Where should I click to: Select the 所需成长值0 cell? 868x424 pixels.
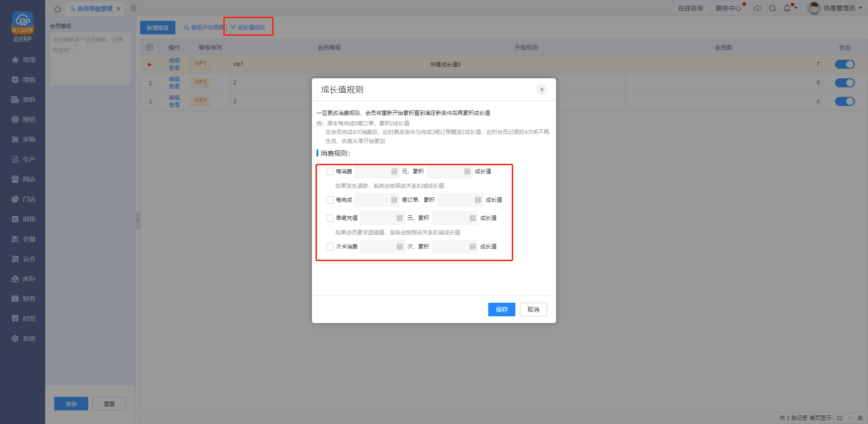click(526, 64)
